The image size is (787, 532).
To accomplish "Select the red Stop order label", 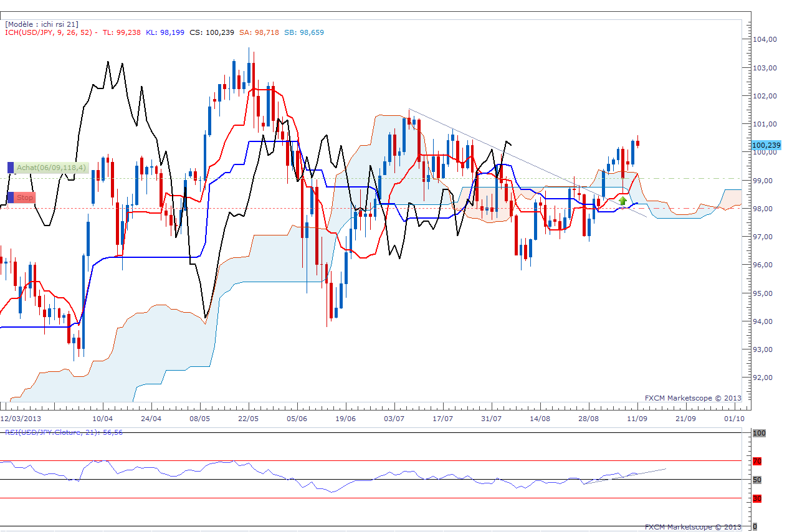I will click(x=25, y=197).
